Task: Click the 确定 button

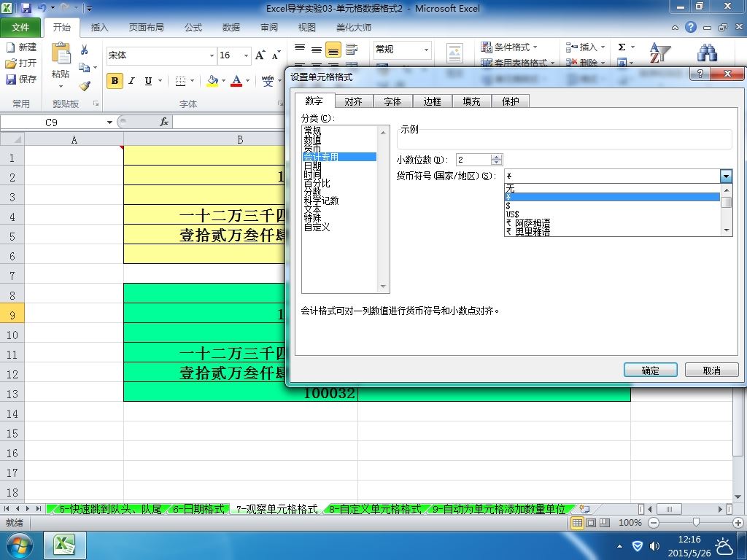Action: click(650, 370)
